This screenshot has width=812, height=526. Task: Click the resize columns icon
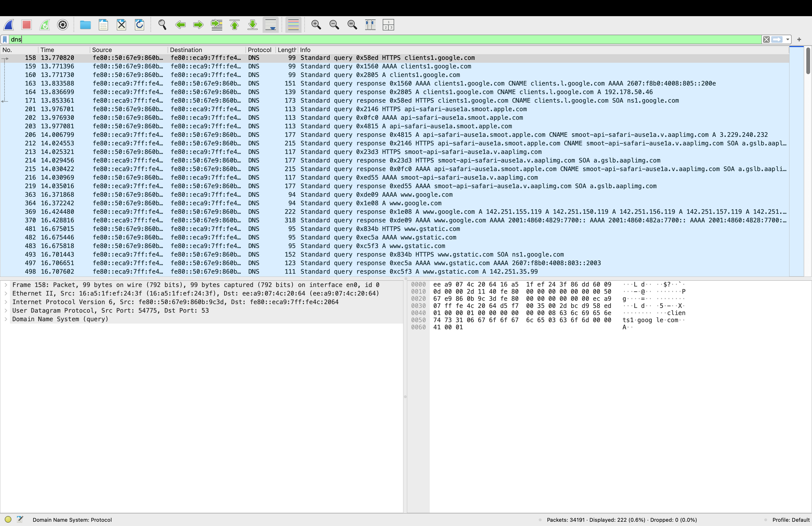tap(370, 25)
